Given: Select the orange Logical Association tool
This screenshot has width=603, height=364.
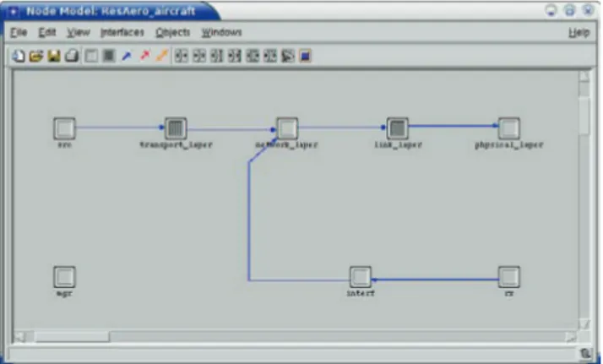Looking at the screenshot, I should point(162,56).
